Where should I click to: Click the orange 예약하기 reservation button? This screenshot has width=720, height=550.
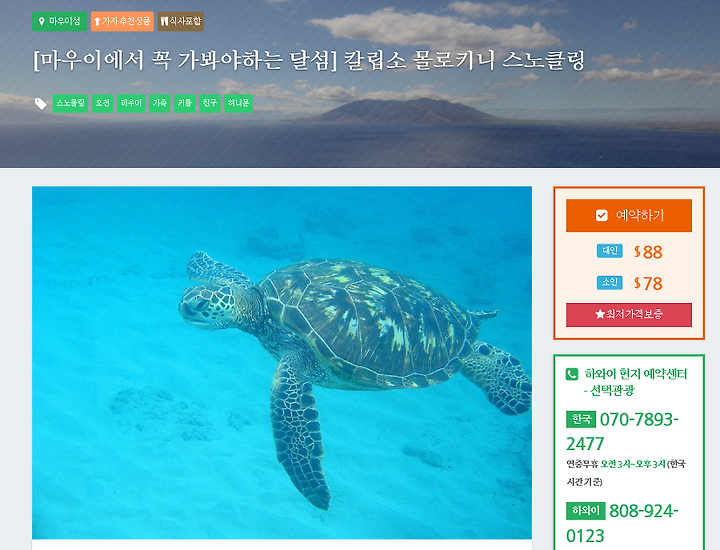coord(629,215)
